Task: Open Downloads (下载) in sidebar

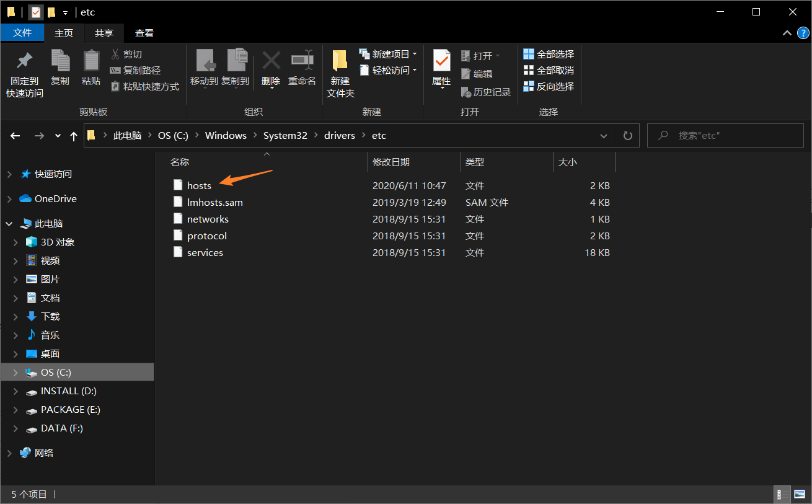Action: point(50,317)
